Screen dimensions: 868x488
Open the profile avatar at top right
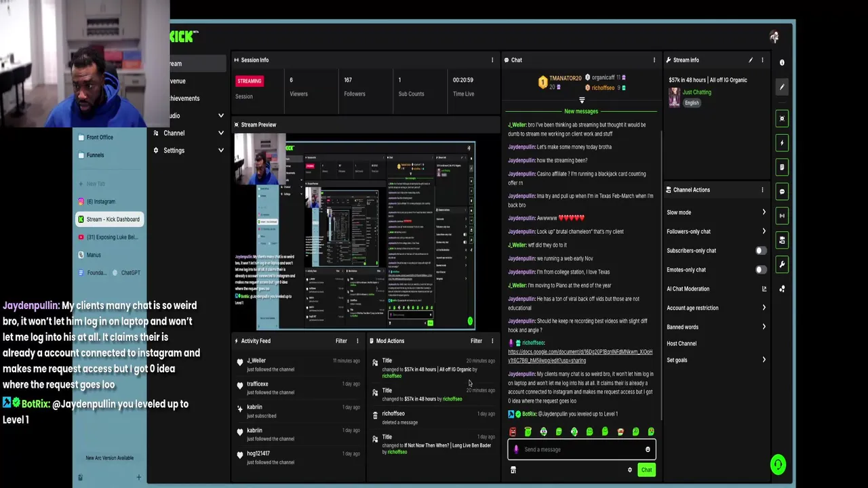(x=774, y=37)
